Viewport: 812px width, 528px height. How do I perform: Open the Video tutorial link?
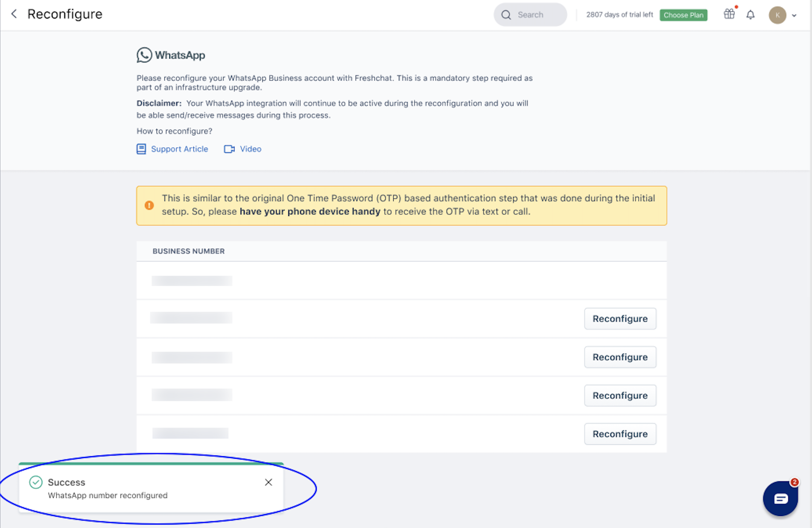[250, 149]
